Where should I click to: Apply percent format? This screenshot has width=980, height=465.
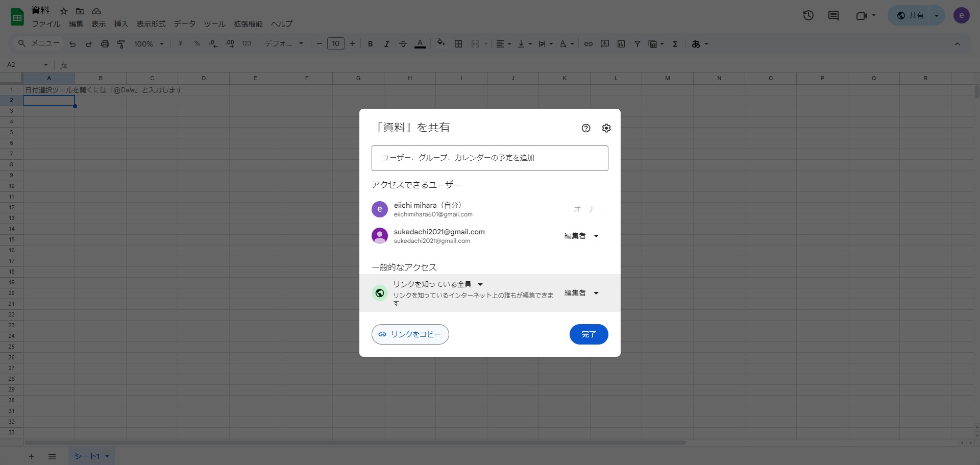[197, 44]
